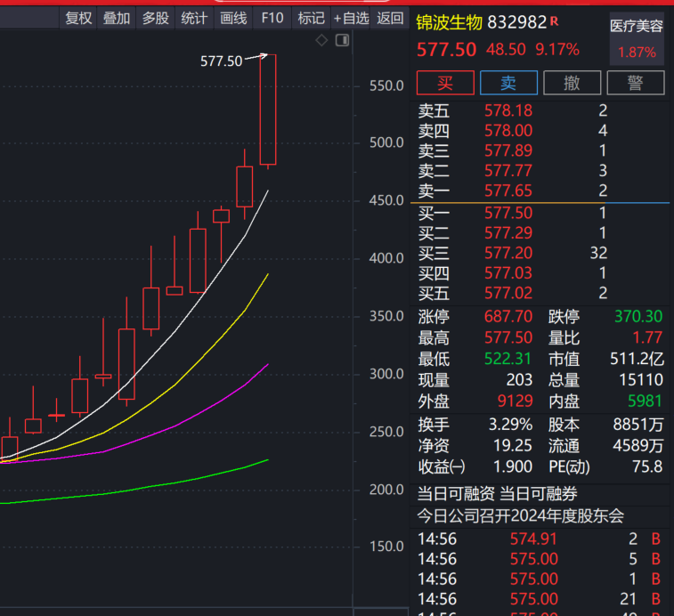Screen dimensions: 674x616
Task: Click the latest tall candlestick on chart
Action: point(268,109)
